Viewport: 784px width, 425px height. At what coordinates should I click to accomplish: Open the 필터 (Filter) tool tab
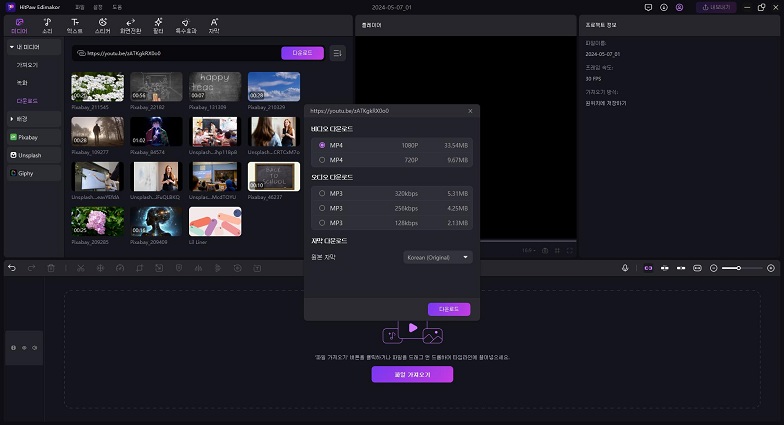tap(158, 25)
